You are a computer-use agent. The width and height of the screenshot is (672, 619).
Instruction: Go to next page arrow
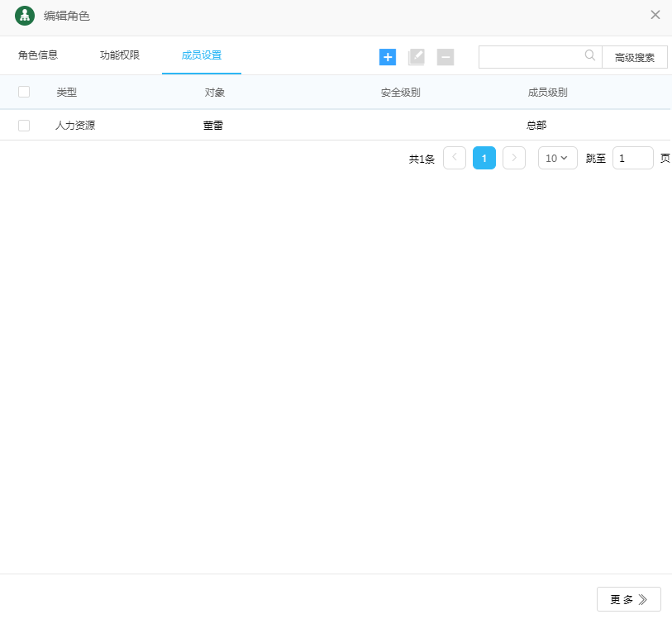click(x=514, y=158)
